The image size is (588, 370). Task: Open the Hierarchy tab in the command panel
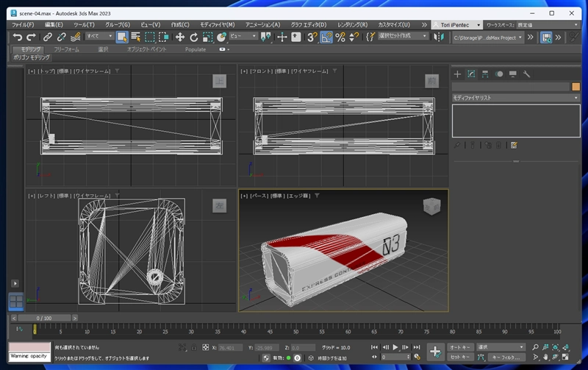pyautogui.click(x=485, y=74)
